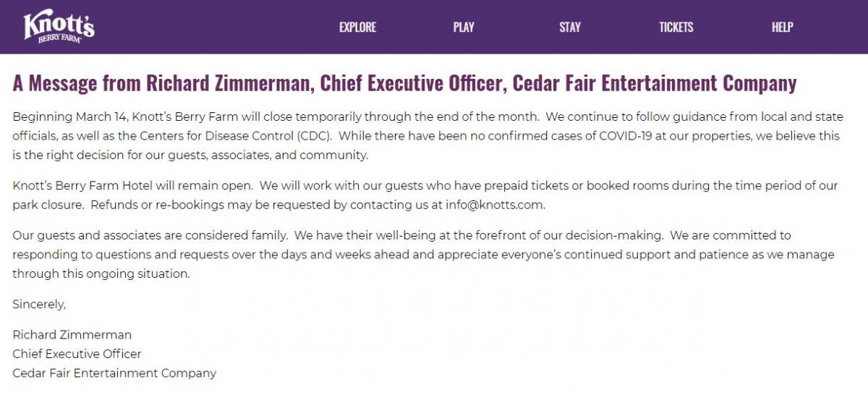The image size is (868, 395).
Task: Click the message heading from Richard Zimmerman
Action: [404, 83]
